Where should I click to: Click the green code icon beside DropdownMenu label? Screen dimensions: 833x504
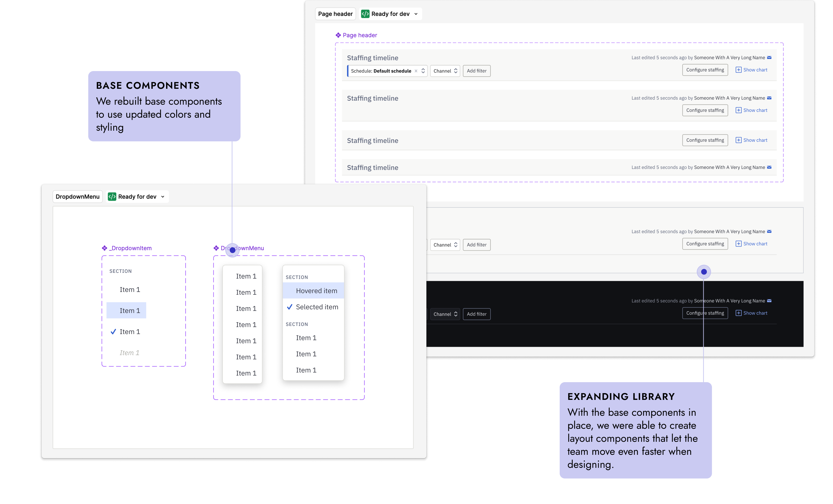pos(112,197)
